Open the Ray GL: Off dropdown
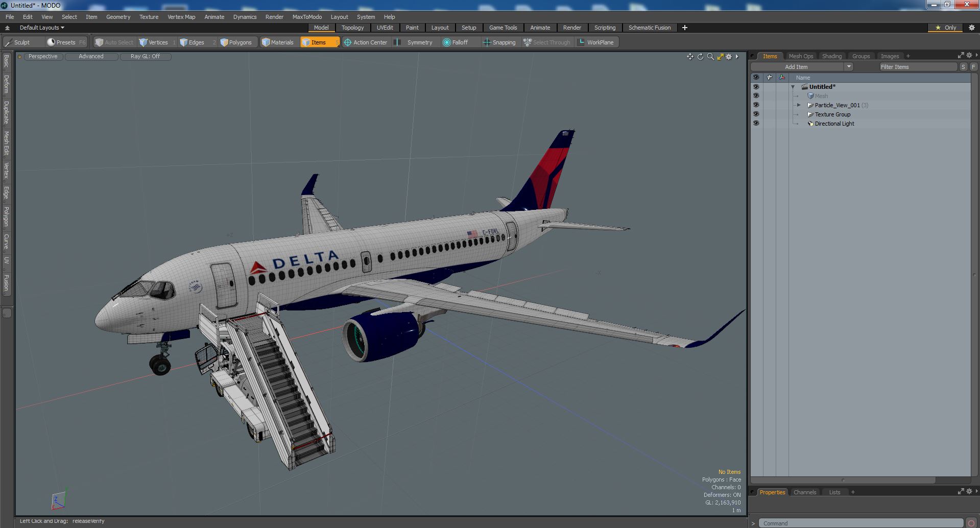 (145, 57)
